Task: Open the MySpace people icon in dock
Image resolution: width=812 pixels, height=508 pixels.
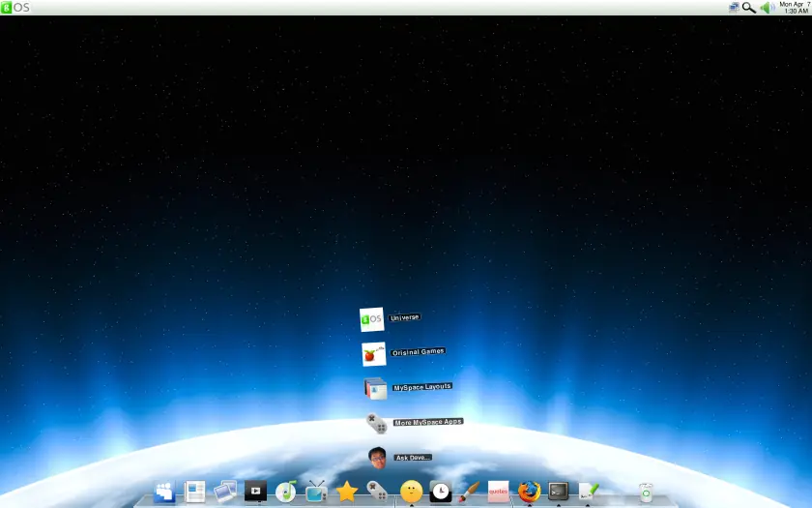Action: (x=164, y=492)
